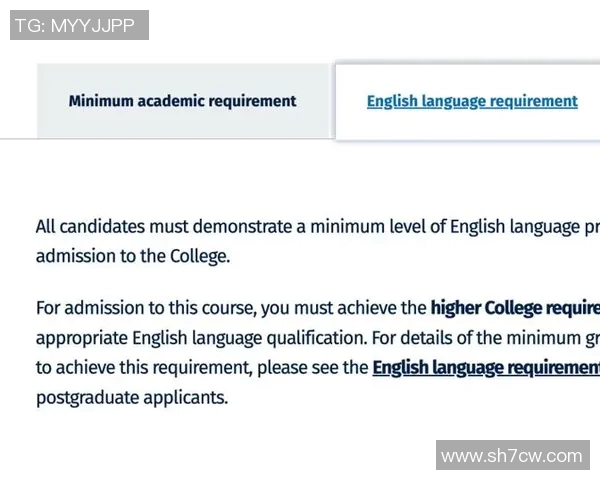Viewport: 600px width, 480px height.
Task: Click the words 'postgraduate applicants.'
Action: [132, 397]
